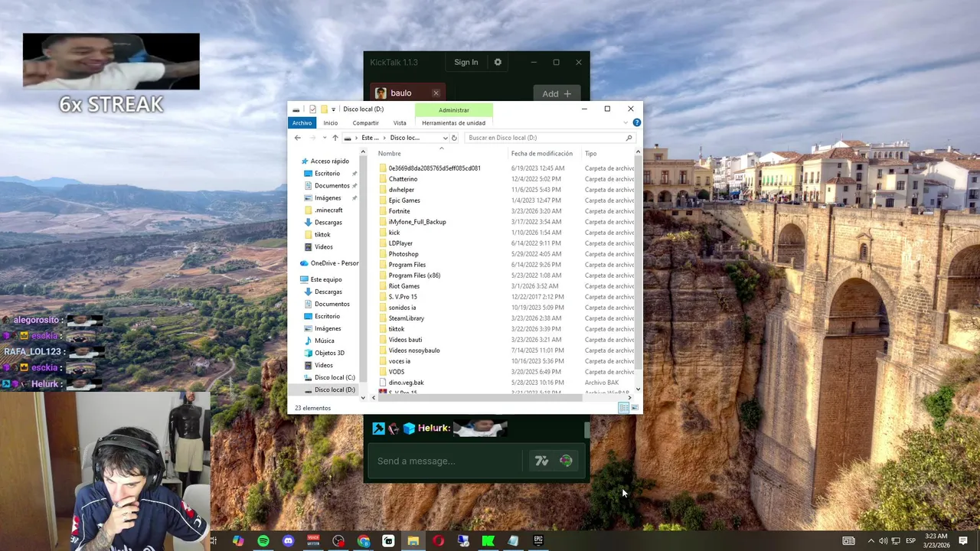Sort by the Tipo column header
The width and height of the screenshot is (980, 551).
591,154
